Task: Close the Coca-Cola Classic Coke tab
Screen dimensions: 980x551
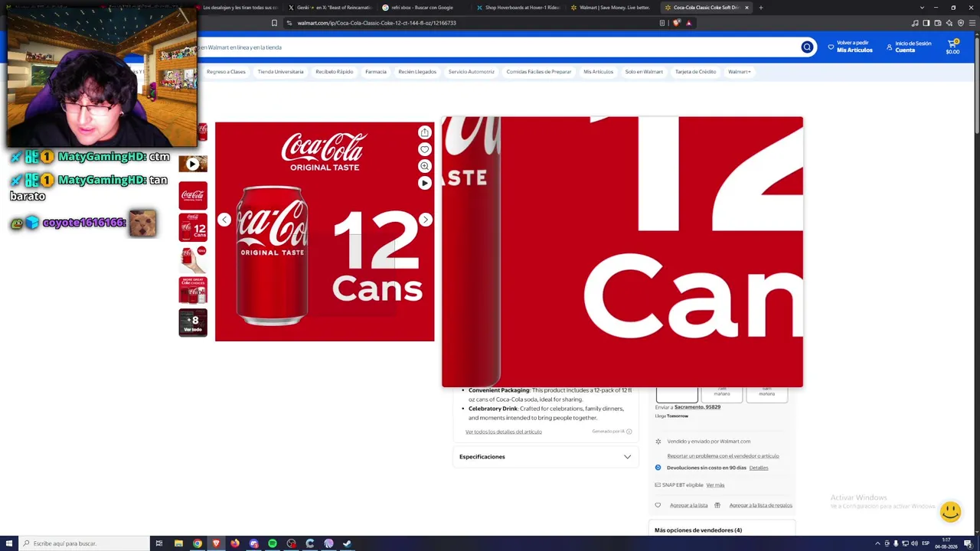Action: click(x=746, y=8)
